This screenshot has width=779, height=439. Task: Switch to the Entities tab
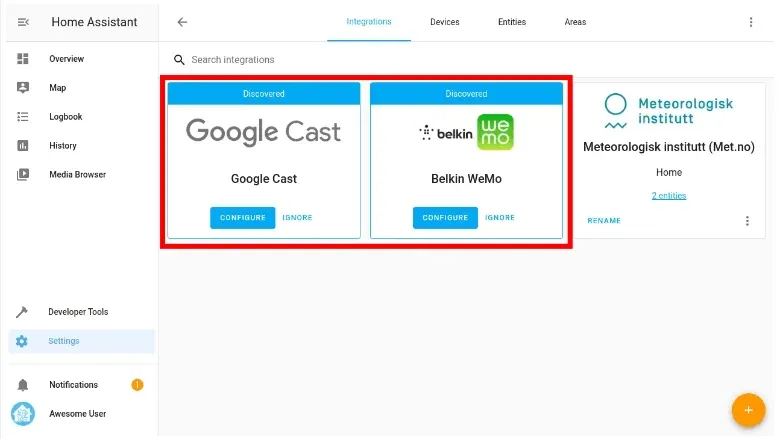coord(512,22)
